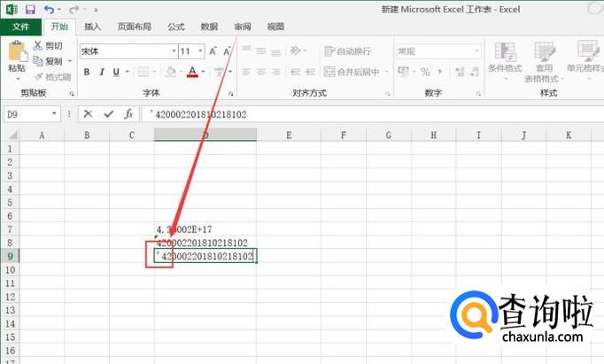
Task: Open the Merge and Center dropdown arrow
Action: coord(386,72)
